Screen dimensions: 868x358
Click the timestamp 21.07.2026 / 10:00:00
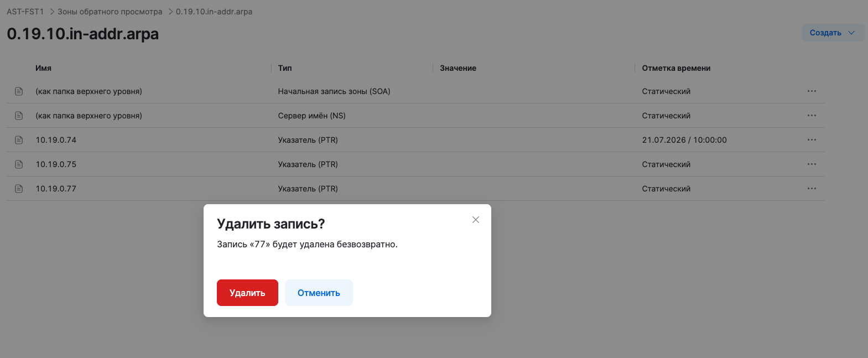[x=684, y=140]
